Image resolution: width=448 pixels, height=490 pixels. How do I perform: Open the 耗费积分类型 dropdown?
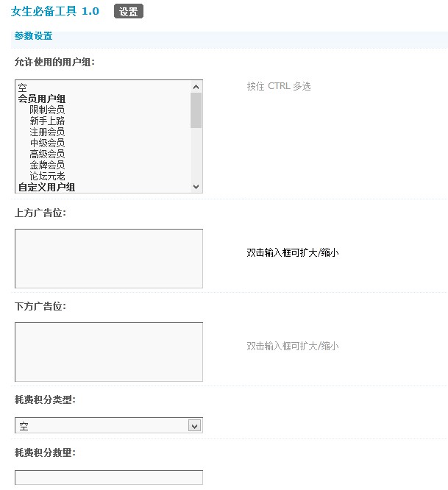pos(109,425)
